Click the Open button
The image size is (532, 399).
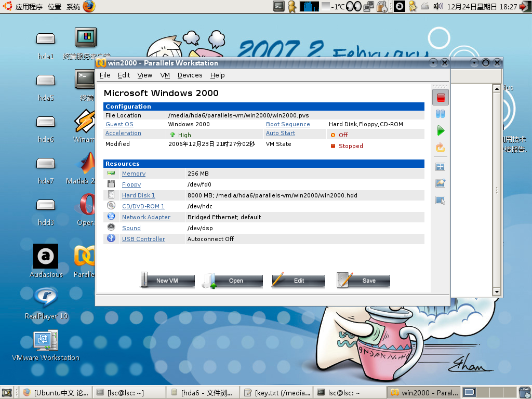(232, 281)
